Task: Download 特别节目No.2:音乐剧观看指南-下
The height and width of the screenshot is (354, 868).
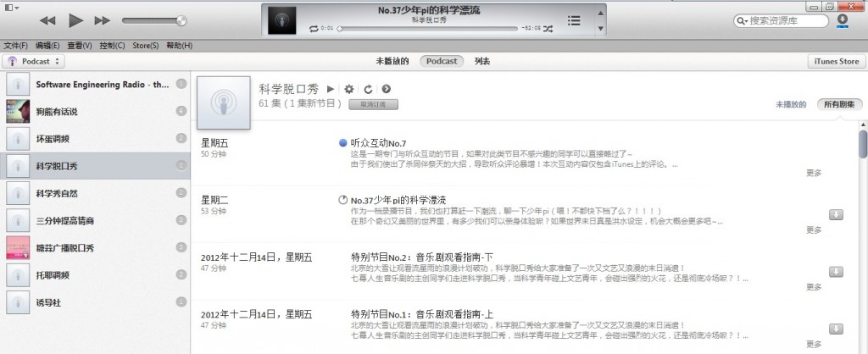Action: pyautogui.click(x=836, y=272)
